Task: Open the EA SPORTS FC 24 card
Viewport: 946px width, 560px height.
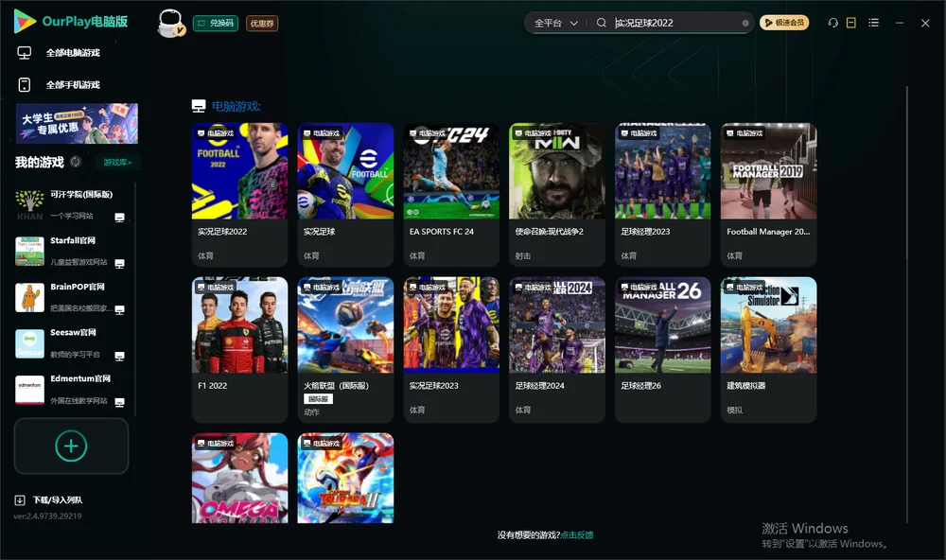Action: (x=451, y=195)
